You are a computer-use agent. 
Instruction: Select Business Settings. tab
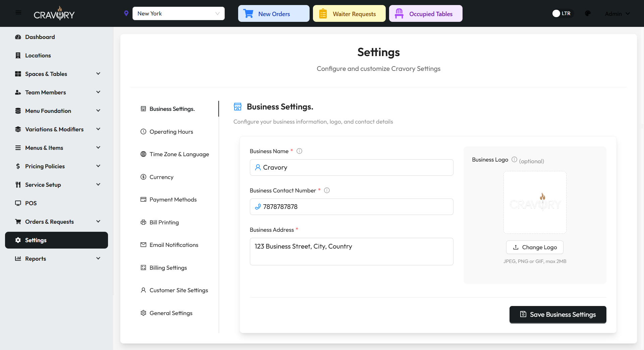tap(174, 109)
